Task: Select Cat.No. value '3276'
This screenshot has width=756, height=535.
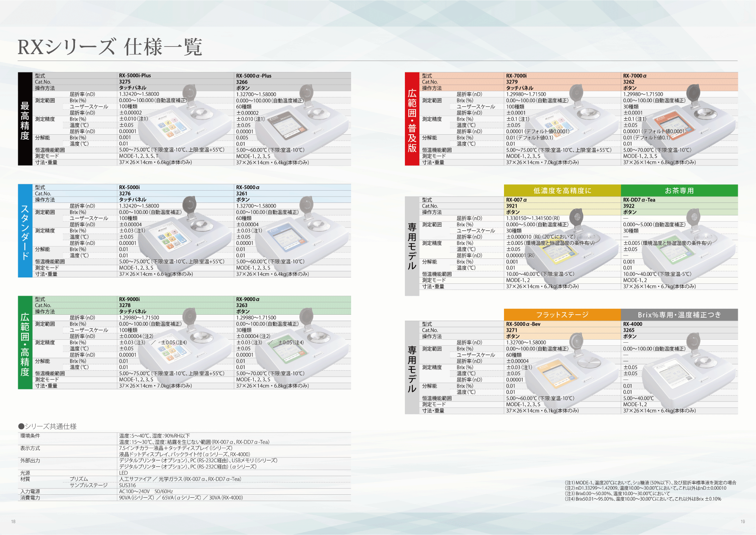Action: point(125,194)
